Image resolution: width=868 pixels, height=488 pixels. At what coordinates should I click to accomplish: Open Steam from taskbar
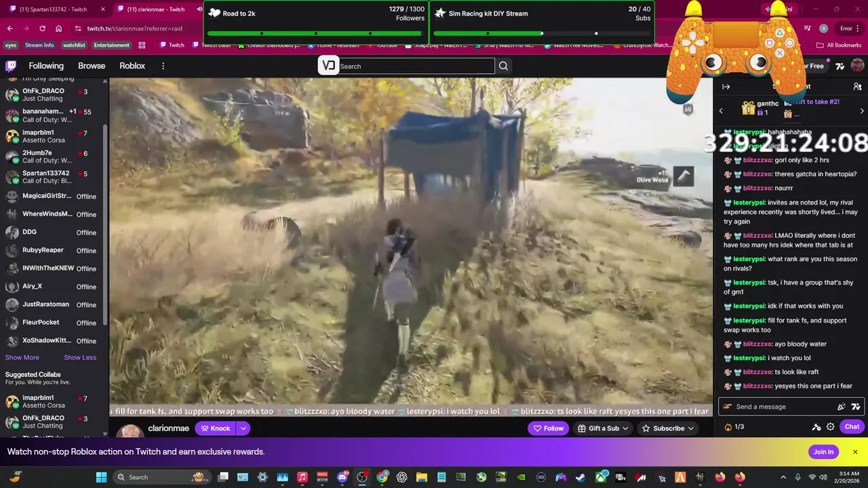pos(581,477)
